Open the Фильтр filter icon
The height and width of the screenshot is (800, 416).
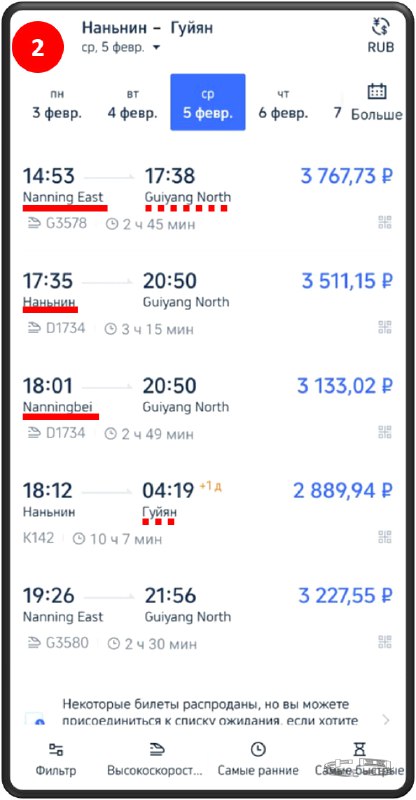click(56, 749)
